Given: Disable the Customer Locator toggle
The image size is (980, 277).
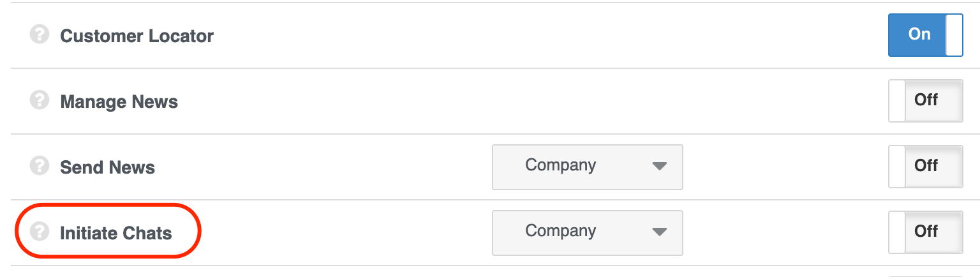Looking at the screenshot, I should pos(925,34).
